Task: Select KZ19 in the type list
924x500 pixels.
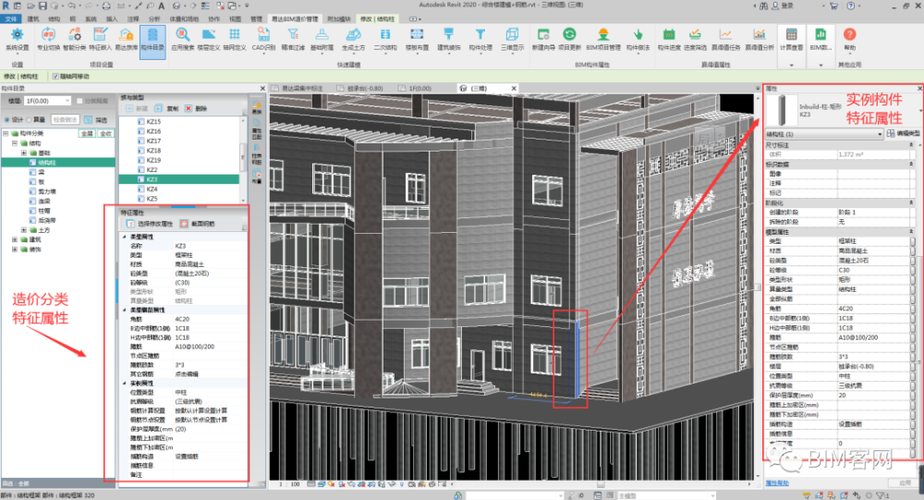Action: 153,160
